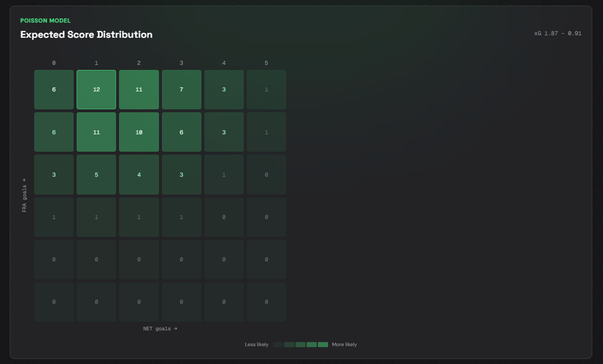Click third-row 0 cell in column 5
Screen dimensions: 603x364
pos(267,175)
